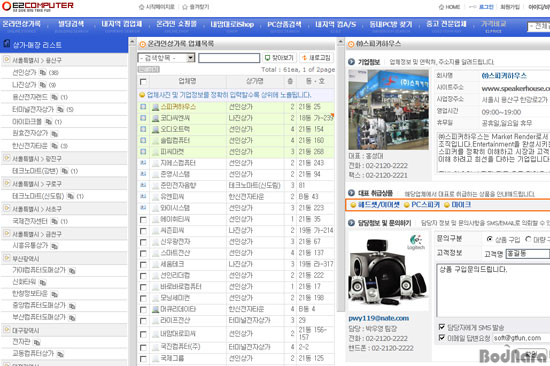Check the box in the 19동 가-214 row
550x366 pixels.
143,231
